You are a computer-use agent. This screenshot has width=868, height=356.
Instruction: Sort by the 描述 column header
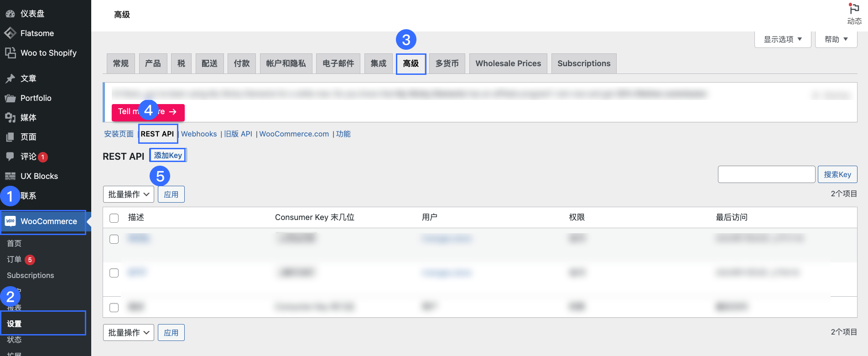coord(136,217)
